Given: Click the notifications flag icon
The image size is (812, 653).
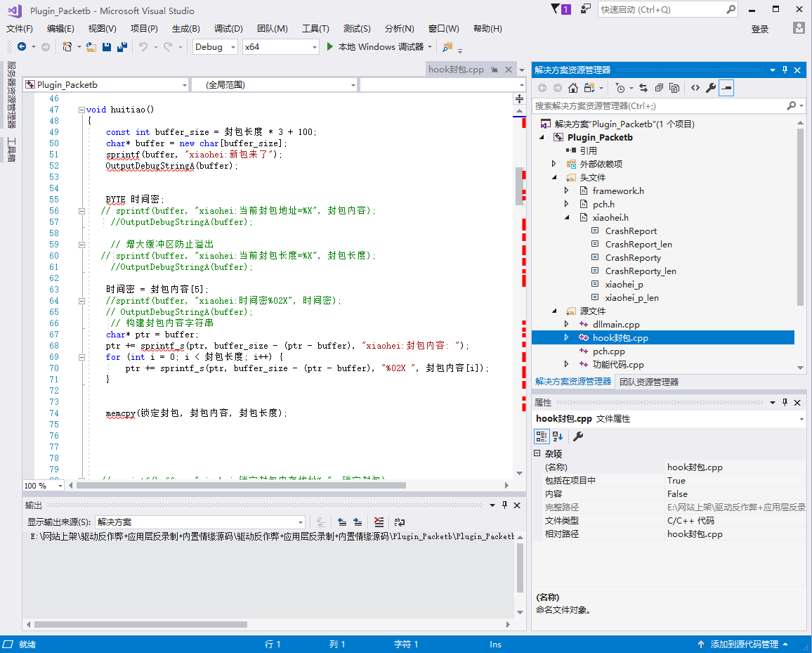Looking at the screenshot, I should tap(556, 9).
